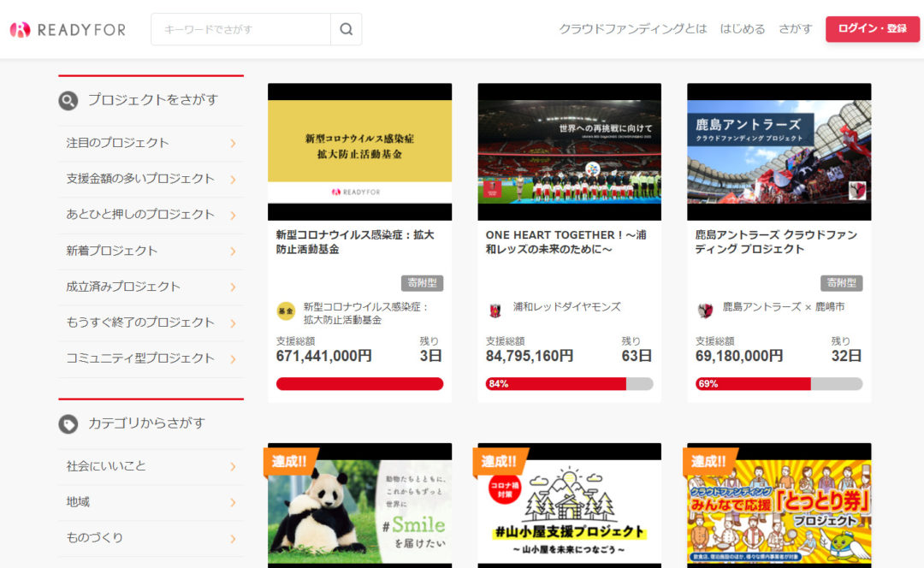Click the 84% progress bar
This screenshot has width=924, height=568.
(x=569, y=384)
